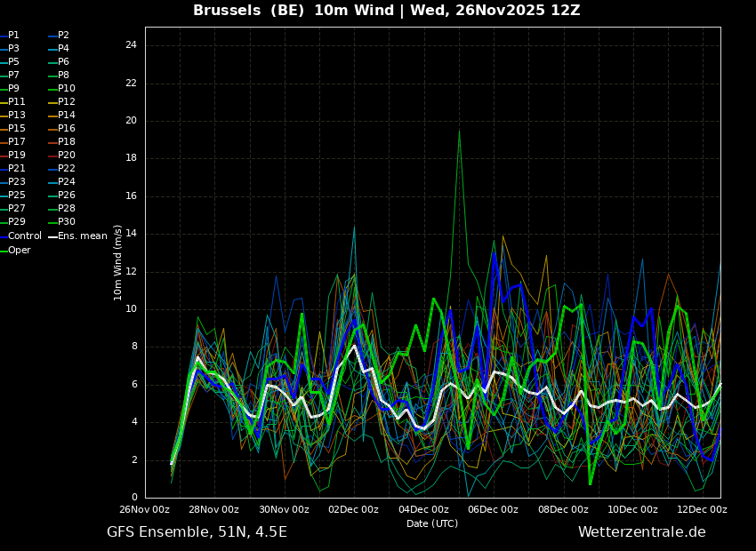Click the P1 legend entry
The width and height of the screenshot is (756, 551).
tap(10, 36)
